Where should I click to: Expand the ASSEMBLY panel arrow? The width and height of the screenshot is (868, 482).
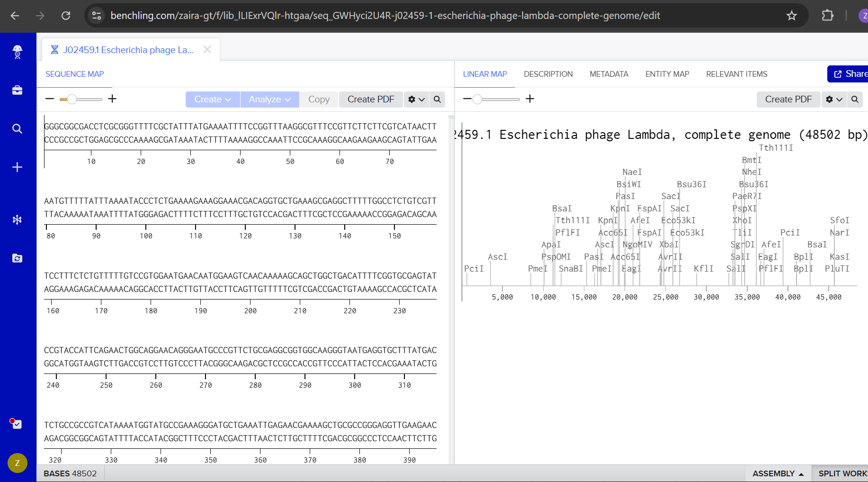pyautogui.click(x=801, y=474)
